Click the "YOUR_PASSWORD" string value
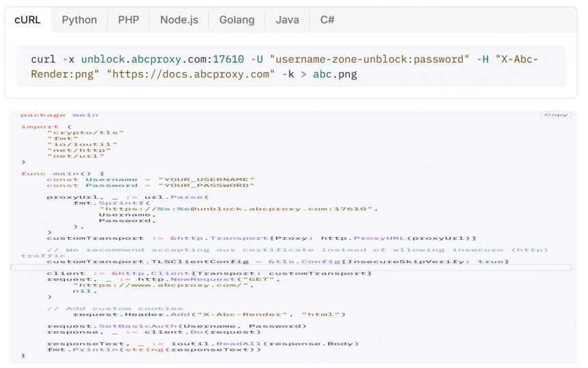The width and height of the screenshot is (588, 368). (x=206, y=186)
